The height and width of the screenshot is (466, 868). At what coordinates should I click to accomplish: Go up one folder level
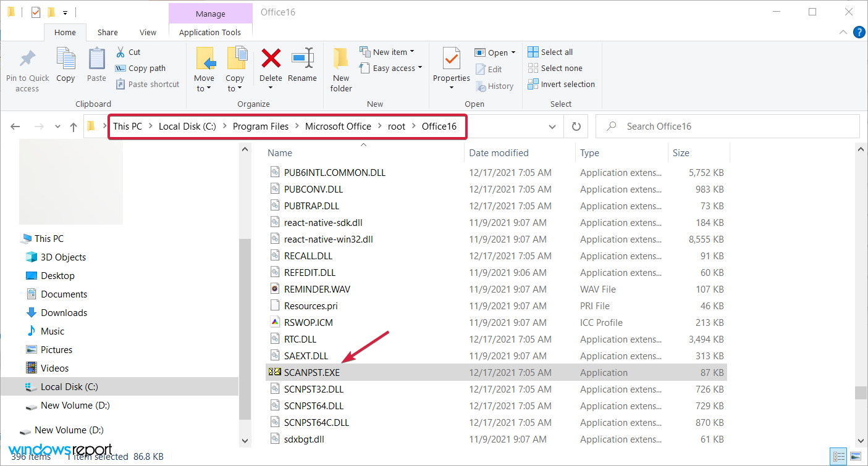pyautogui.click(x=74, y=127)
